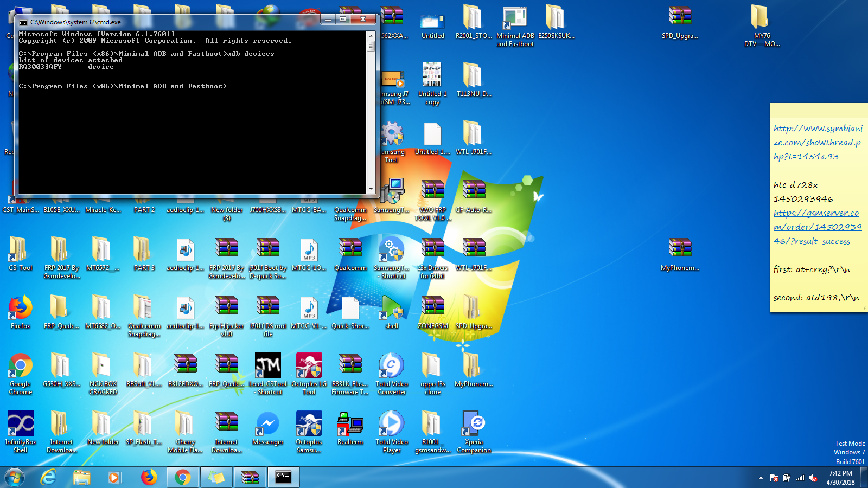The height and width of the screenshot is (488, 868).
Task: Open the network status tray icon
Action: coord(800,478)
